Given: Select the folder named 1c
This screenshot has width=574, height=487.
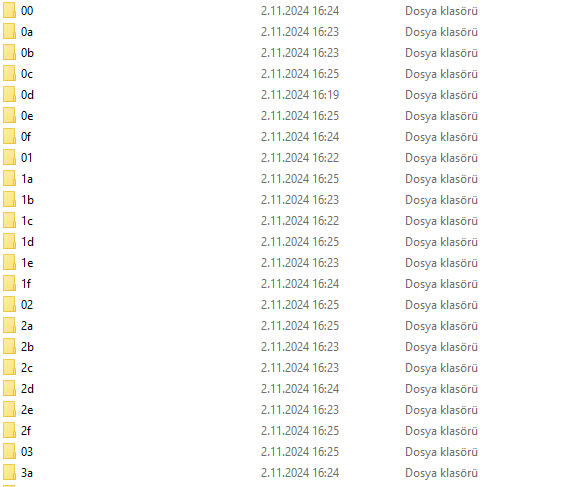Looking at the screenshot, I should pyautogui.click(x=27, y=221).
